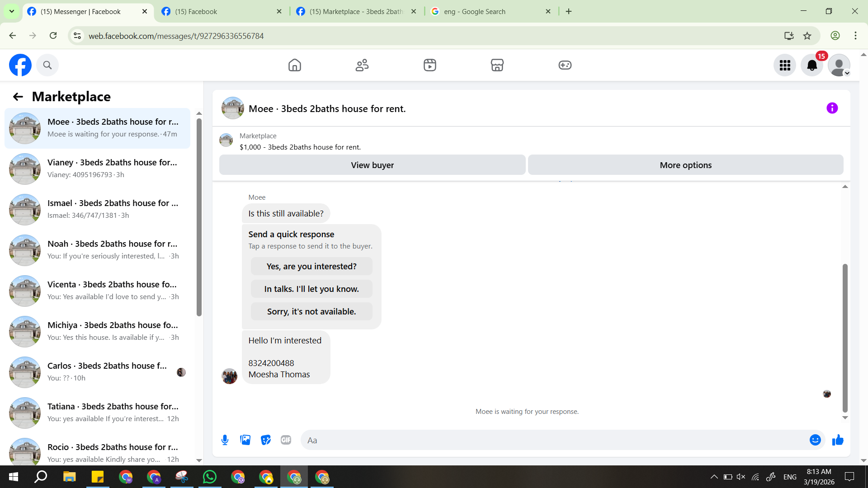
Task: Attach a file with the photo icon
Action: (x=245, y=440)
